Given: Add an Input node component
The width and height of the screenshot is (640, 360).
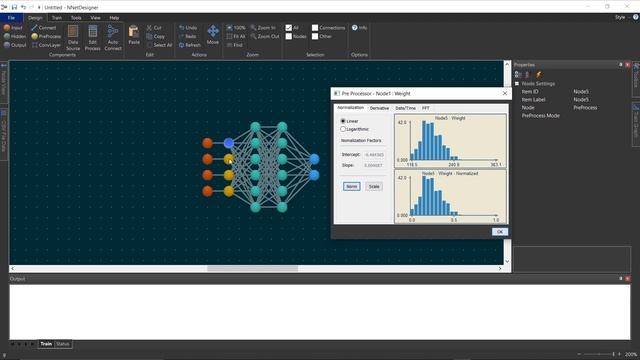Looking at the screenshot, I should point(13,28).
